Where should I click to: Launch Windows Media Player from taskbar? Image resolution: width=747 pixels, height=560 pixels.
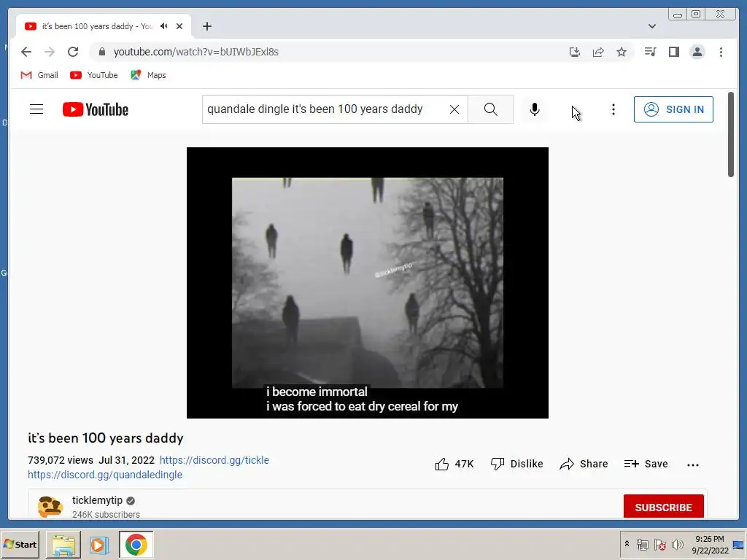point(99,545)
